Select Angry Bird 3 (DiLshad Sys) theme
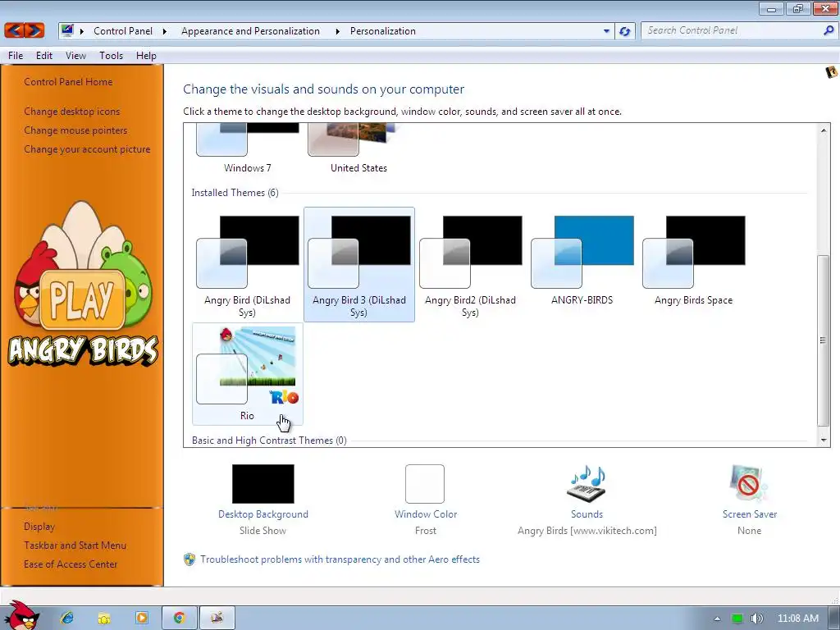 [359, 265]
